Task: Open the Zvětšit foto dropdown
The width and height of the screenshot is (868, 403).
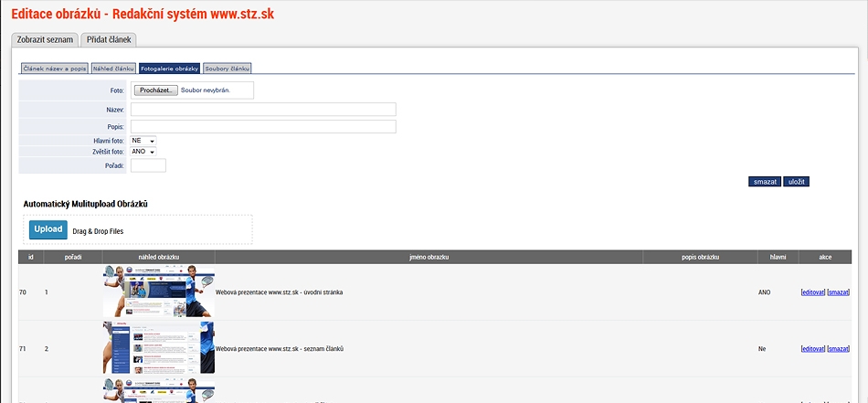Action: pyautogui.click(x=143, y=151)
